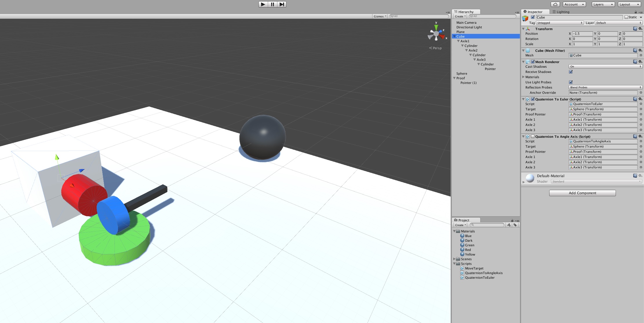Expand the Scenes folder

(454, 259)
